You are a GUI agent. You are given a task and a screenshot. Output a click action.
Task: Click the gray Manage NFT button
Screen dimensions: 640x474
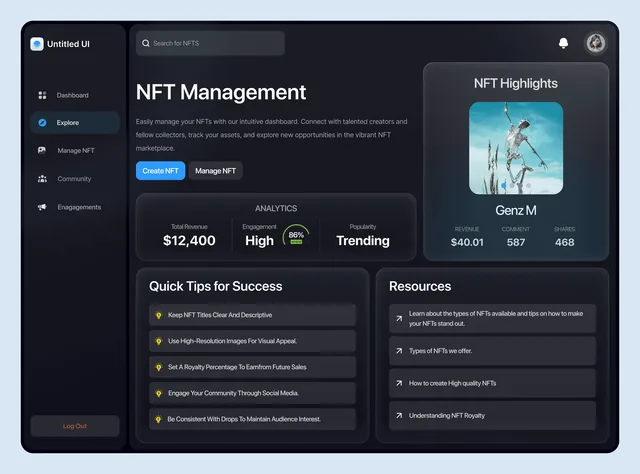[216, 171]
